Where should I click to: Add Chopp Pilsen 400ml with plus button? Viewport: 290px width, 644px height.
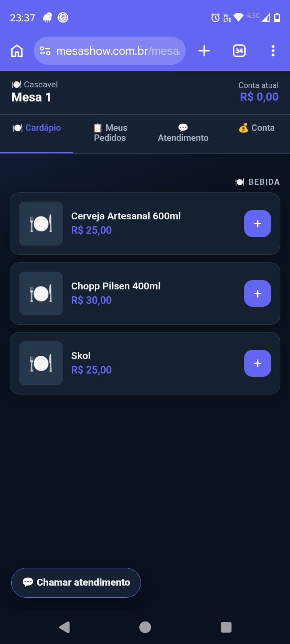click(x=257, y=293)
